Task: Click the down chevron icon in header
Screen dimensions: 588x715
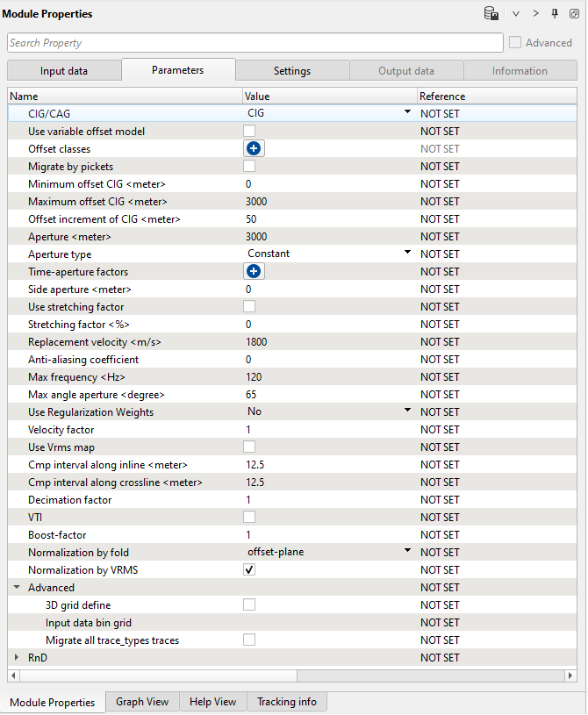Action: [517, 14]
